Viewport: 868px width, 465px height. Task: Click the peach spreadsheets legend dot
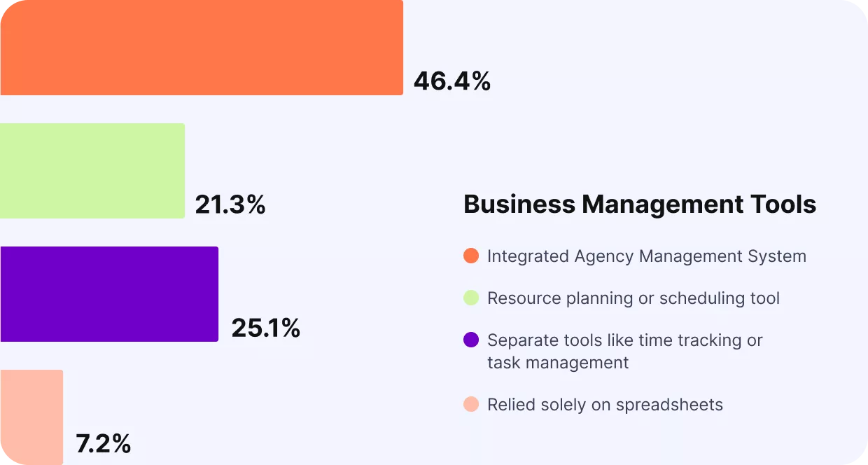(x=471, y=404)
